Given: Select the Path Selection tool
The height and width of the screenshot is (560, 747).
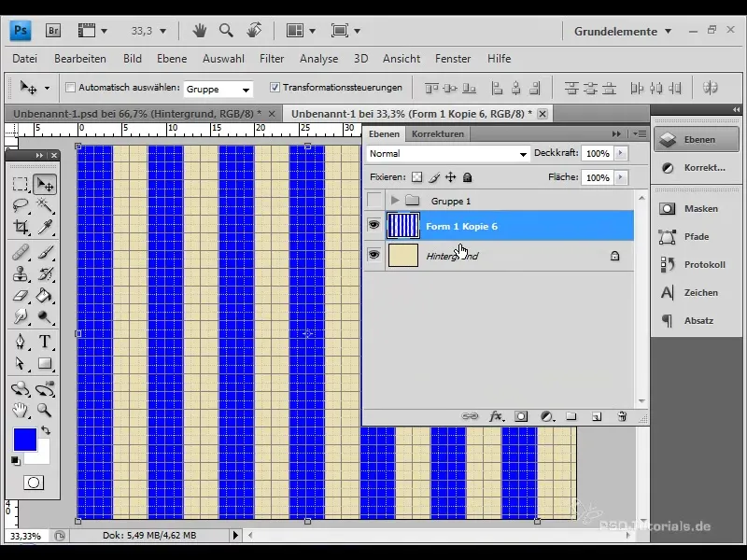Looking at the screenshot, I should (x=20, y=363).
